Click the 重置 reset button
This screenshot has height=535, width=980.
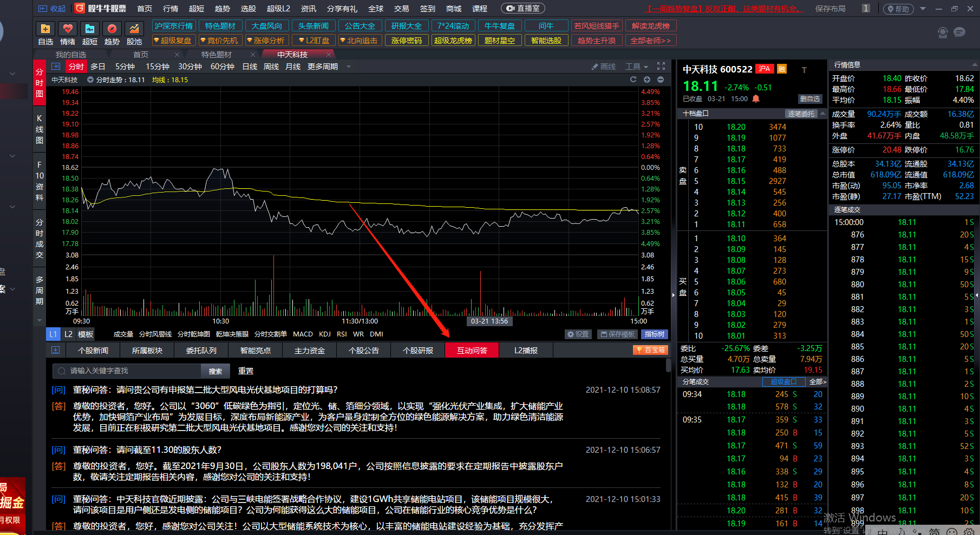point(246,371)
